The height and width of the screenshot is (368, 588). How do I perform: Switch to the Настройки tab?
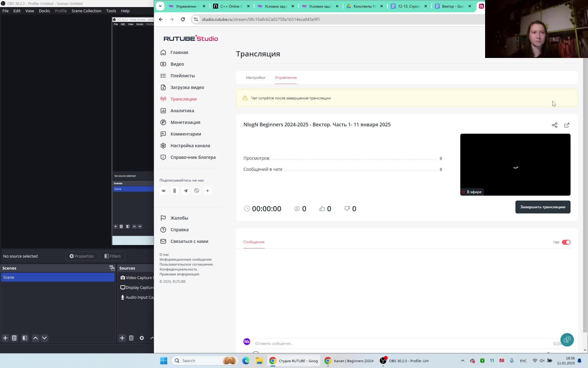(255, 78)
